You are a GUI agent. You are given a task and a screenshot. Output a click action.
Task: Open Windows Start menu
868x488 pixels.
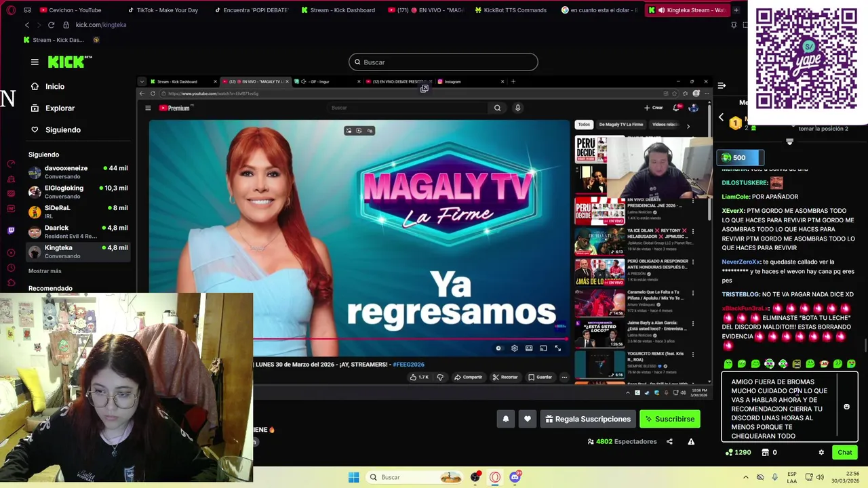[x=353, y=477]
